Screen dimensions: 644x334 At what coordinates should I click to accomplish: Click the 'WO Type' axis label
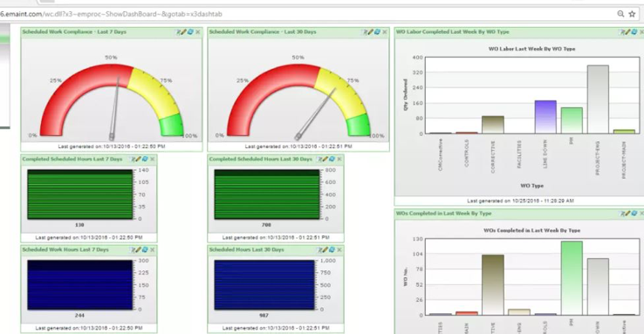point(532,186)
